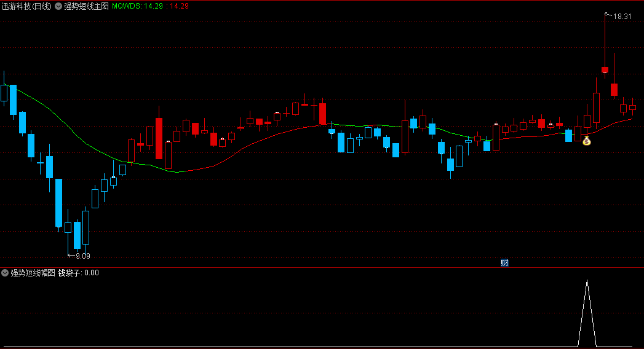This screenshot has height=349, width=644.
Task: Click the green MQWDS: 14.29 value
Action: coord(138,6)
